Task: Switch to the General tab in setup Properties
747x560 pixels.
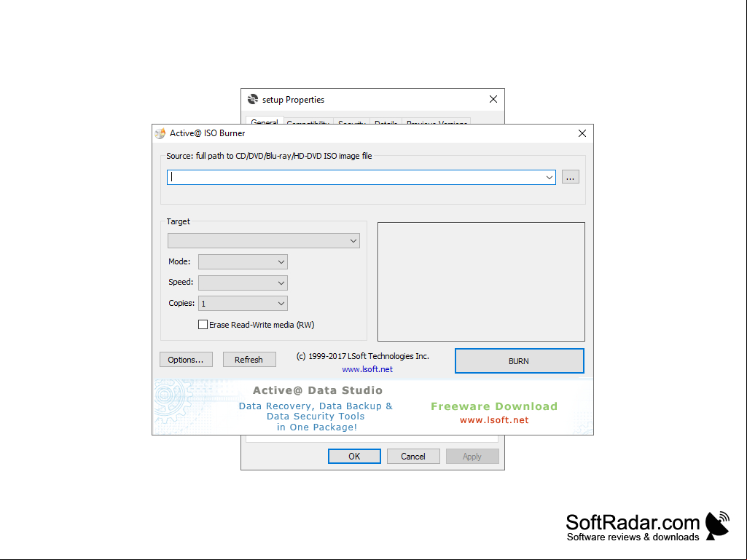Action: tap(265, 121)
